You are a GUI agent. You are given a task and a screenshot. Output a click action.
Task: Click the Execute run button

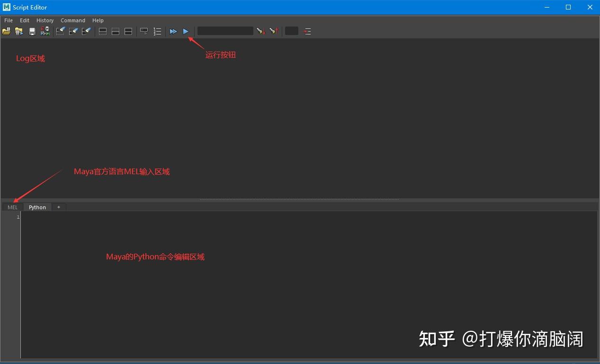[x=185, y=31]
